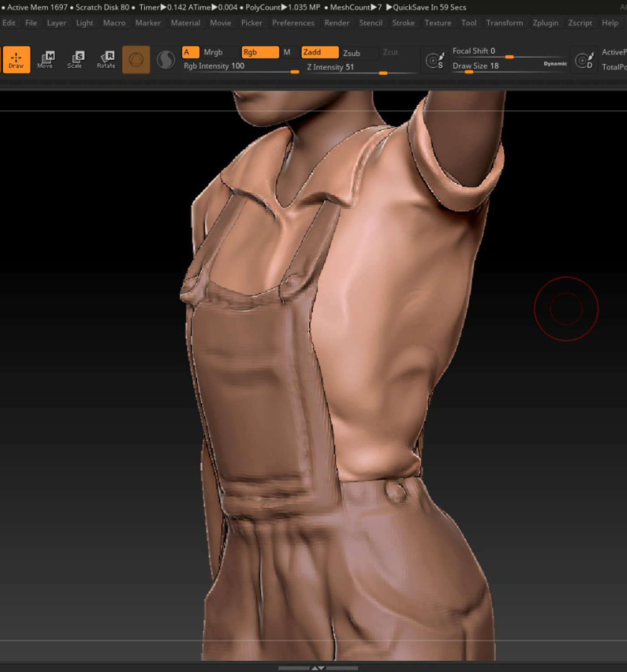627x672 pixels.
Task: Activate the Scale tool icon
Action: 75,60
